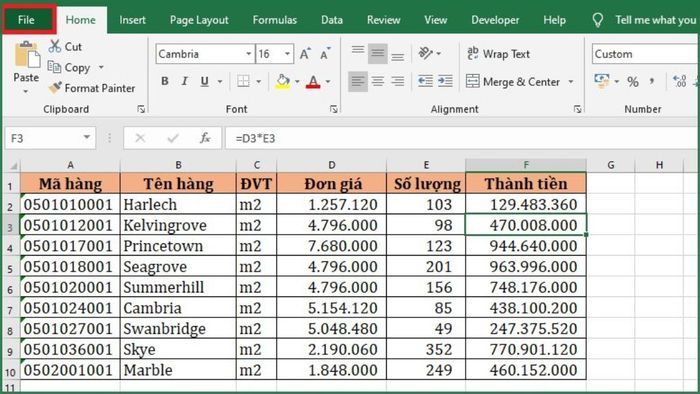Switch to View tab
Viewport: 700px width, 394px height.
(x=435, y=20)
